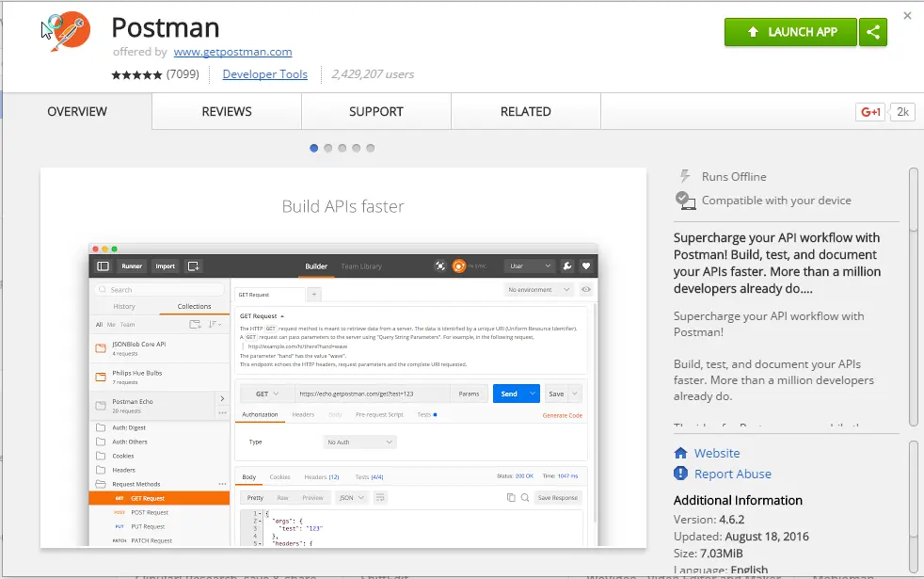Click the Website home icon
This screenshot has width=924, height=579.
point(680,453)
